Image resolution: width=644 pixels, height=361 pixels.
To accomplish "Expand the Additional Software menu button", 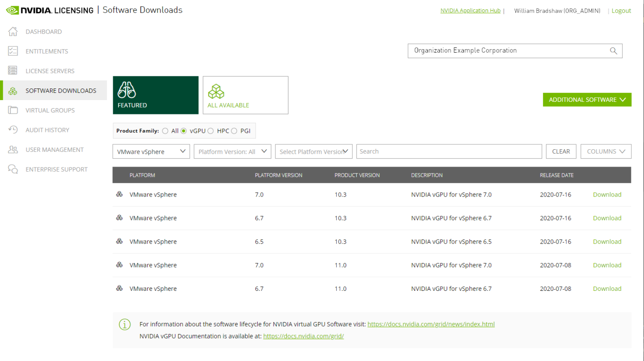I will tap(587, 100).
